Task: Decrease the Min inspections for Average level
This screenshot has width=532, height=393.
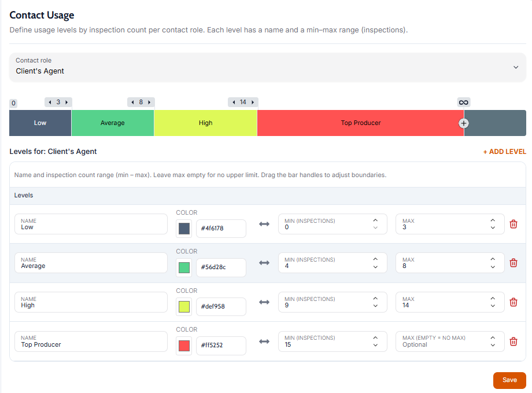Action: [375, 267]
